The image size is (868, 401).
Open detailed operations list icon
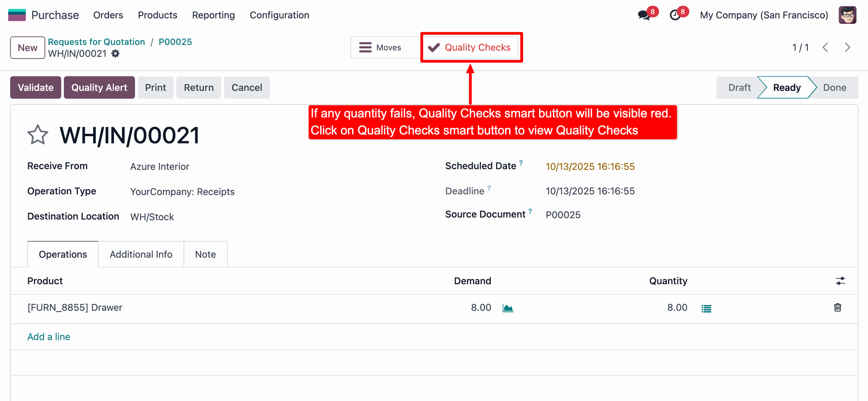[x=706, y=309]
